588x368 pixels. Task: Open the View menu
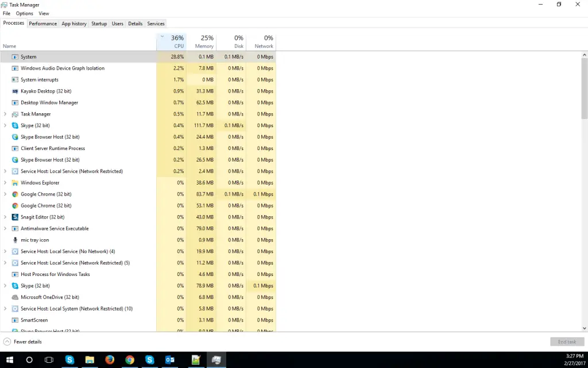(44, 13)
